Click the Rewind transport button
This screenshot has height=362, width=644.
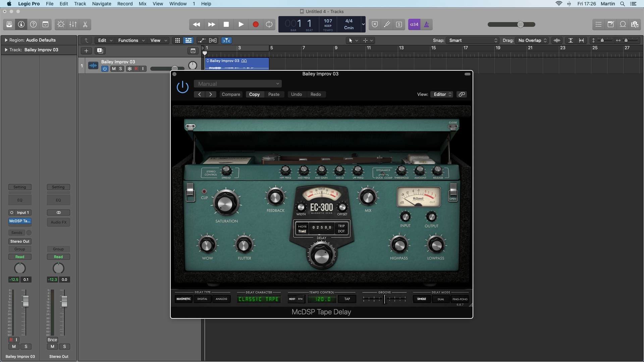pos(197,24)
